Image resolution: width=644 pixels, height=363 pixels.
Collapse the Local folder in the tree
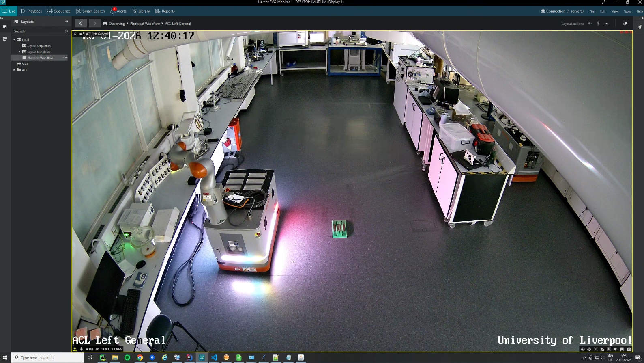point(14,39)
